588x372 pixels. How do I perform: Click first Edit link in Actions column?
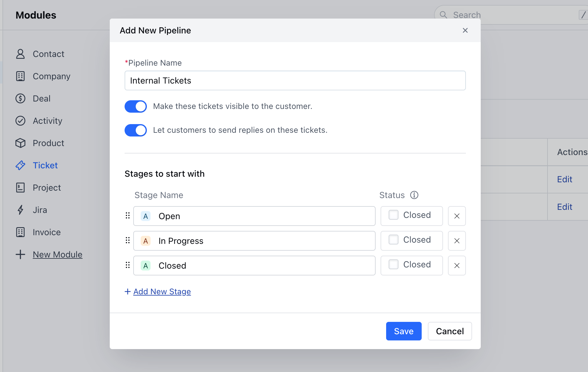point(565,179)
